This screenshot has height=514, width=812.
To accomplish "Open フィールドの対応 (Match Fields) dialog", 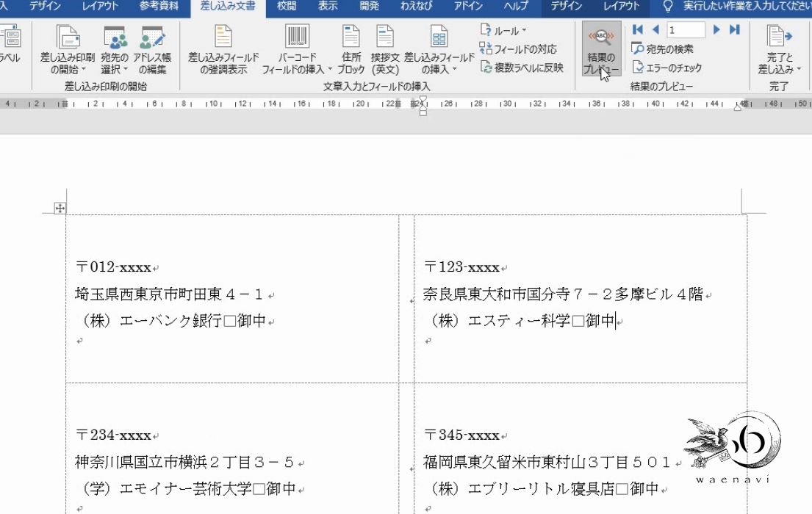I will tap(518, 48).
